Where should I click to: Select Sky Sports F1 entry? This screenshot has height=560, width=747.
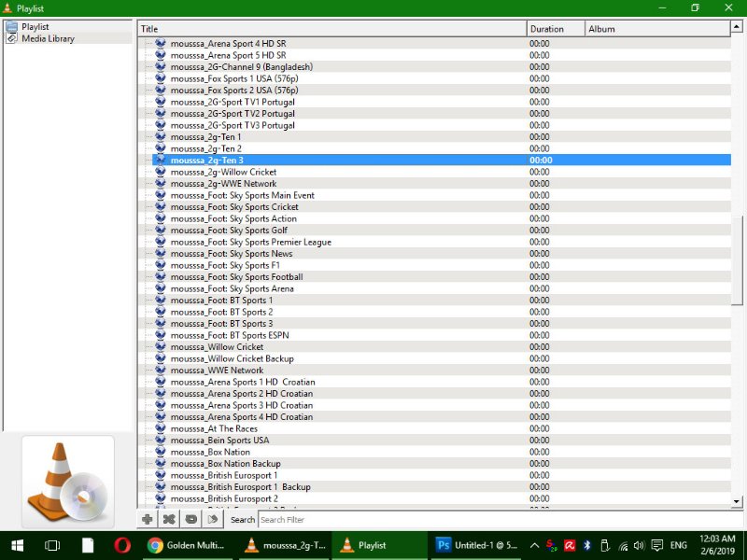[x=225, y=265]
